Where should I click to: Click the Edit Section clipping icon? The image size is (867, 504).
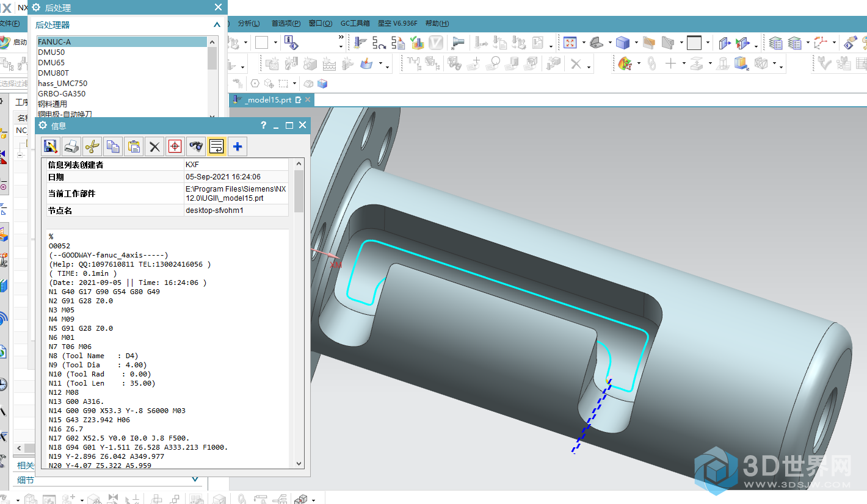tap(742, 43)
